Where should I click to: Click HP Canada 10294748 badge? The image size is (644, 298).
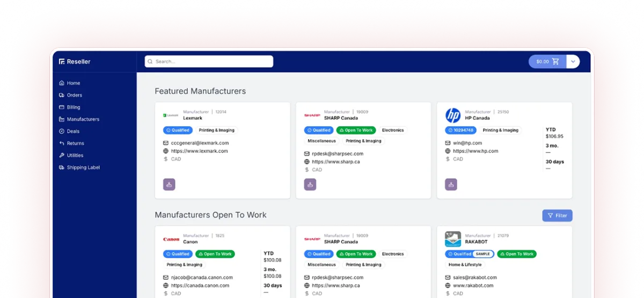click(x=460, y=130)
